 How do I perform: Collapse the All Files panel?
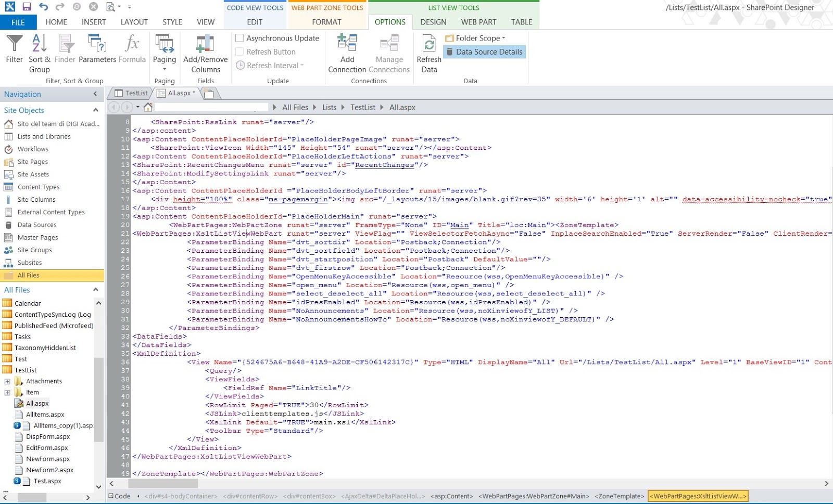pos(95,290)
